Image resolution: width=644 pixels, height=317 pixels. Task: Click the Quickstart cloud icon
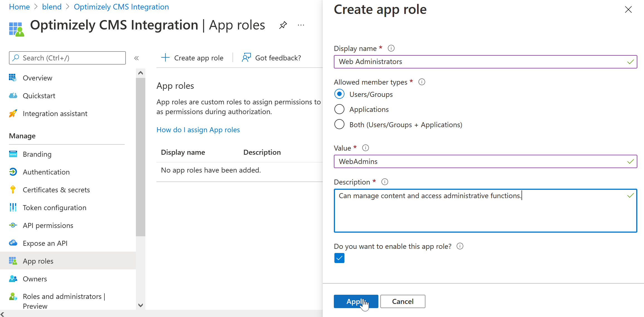point(13,95)
